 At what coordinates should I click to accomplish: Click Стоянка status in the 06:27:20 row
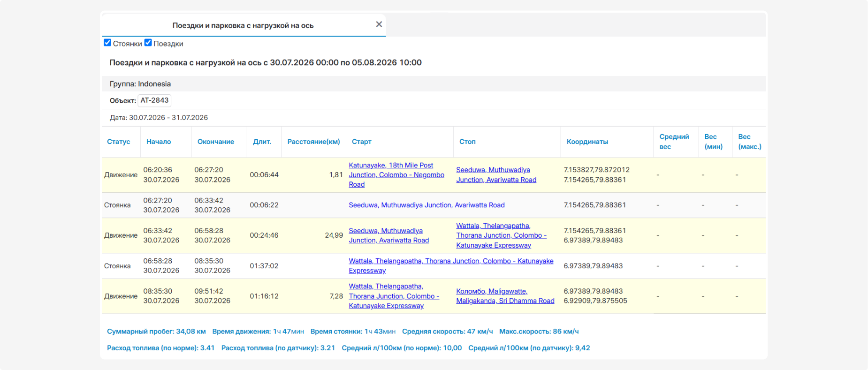(x=117, y=205)
